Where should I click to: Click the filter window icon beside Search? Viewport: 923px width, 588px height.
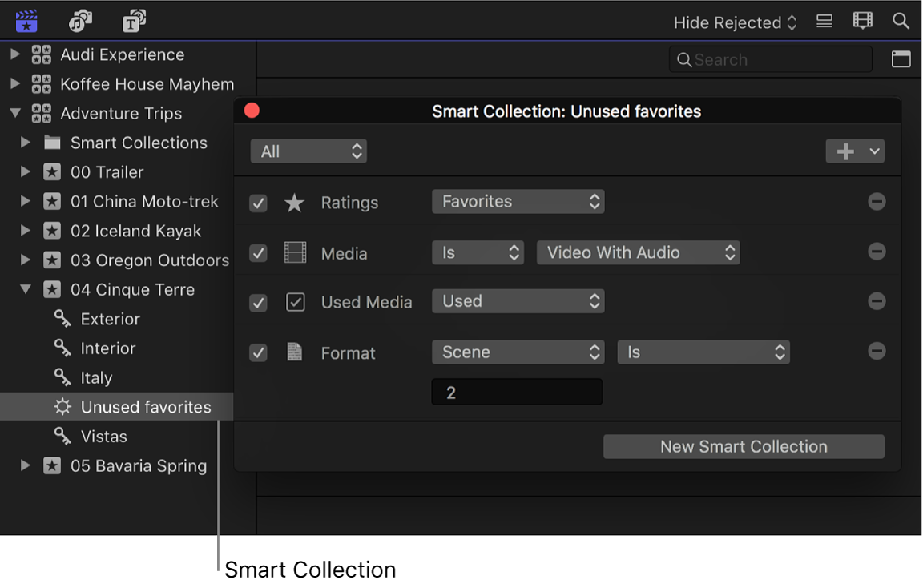[901, 59]
